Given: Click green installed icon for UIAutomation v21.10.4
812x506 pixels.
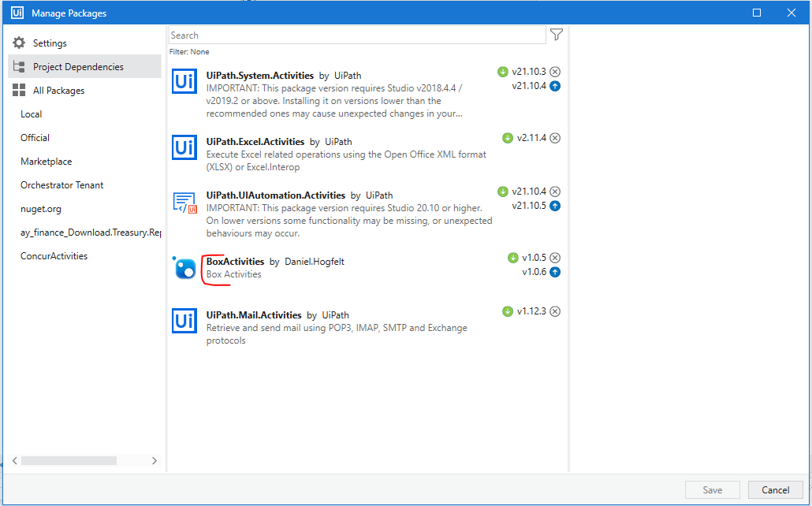Looking at the screenshot, I should point(503,192).
